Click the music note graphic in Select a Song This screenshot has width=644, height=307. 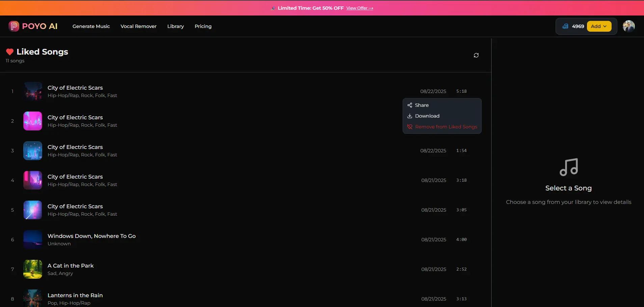pyautogui.click(x=568, y=167)
